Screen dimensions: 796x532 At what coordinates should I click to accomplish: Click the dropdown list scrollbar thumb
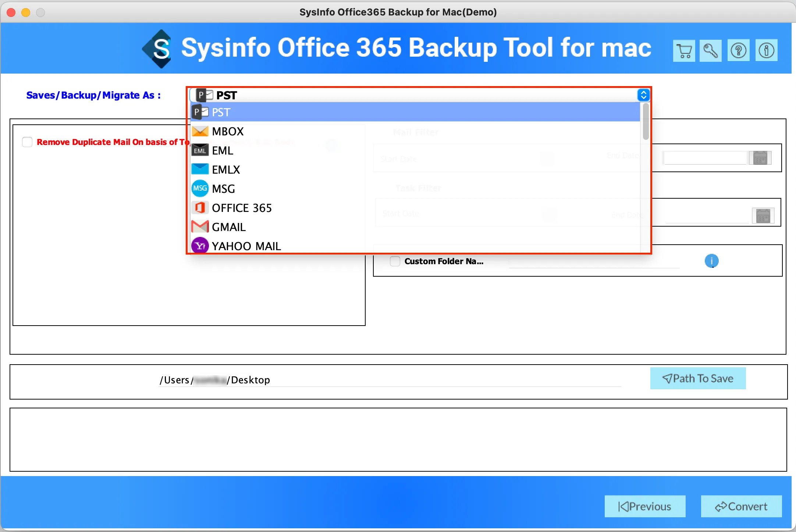646,121
